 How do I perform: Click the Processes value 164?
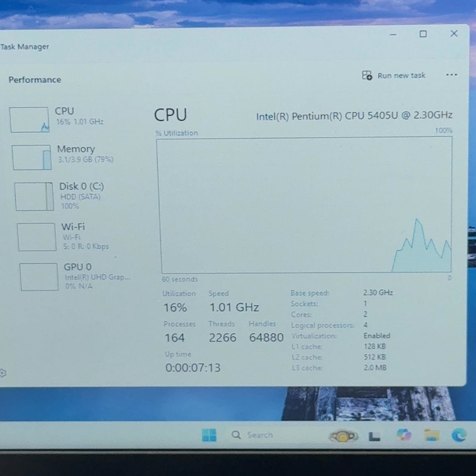[x=175, y=338]
